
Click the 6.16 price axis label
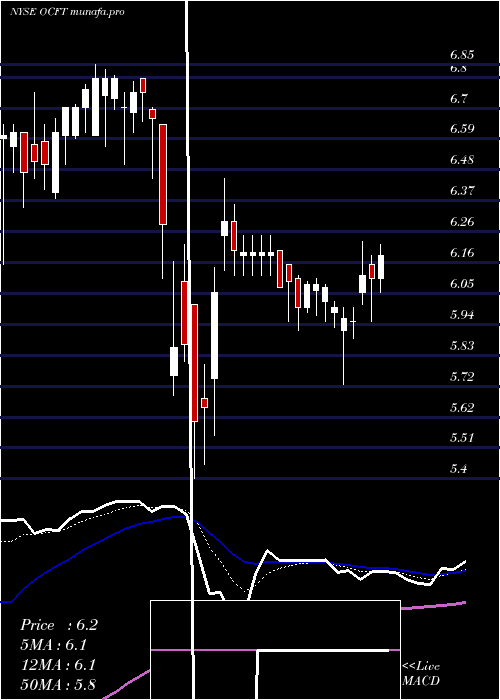tap(462, 253)
